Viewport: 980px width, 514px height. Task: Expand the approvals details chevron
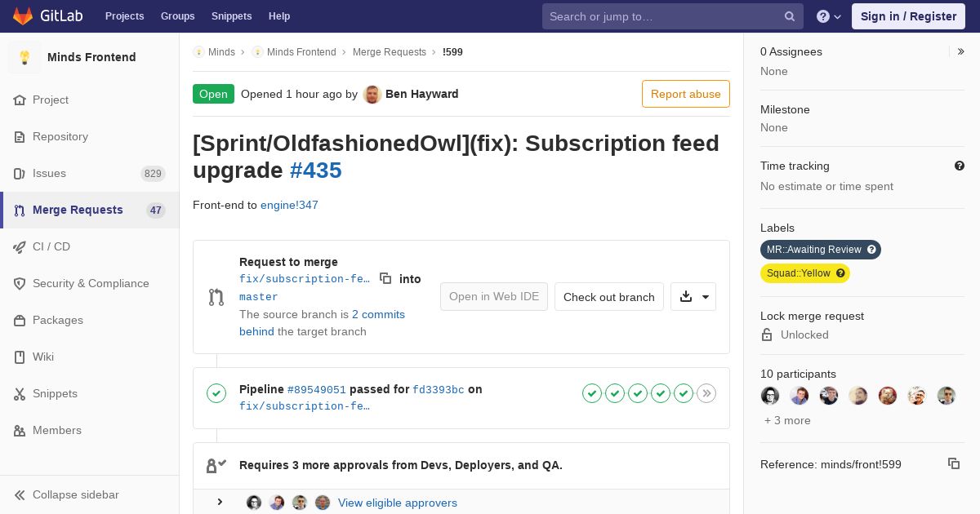tap(220, 502)
